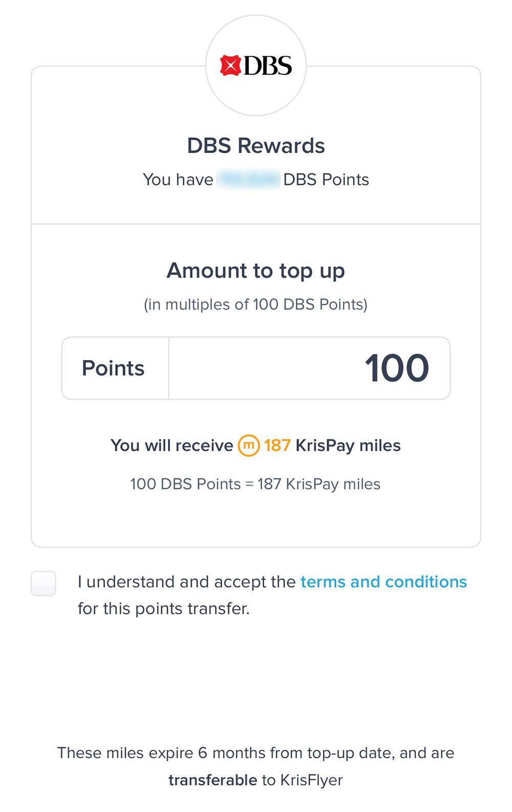Click the Points label beside the input
This screenshot has height=812, width=512.
pos(113,368)
